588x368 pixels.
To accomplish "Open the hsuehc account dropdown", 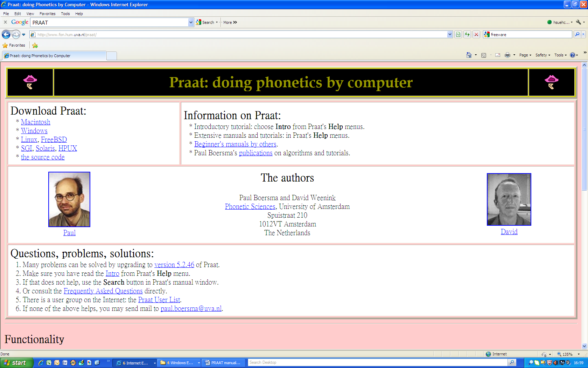I will 560,22.
